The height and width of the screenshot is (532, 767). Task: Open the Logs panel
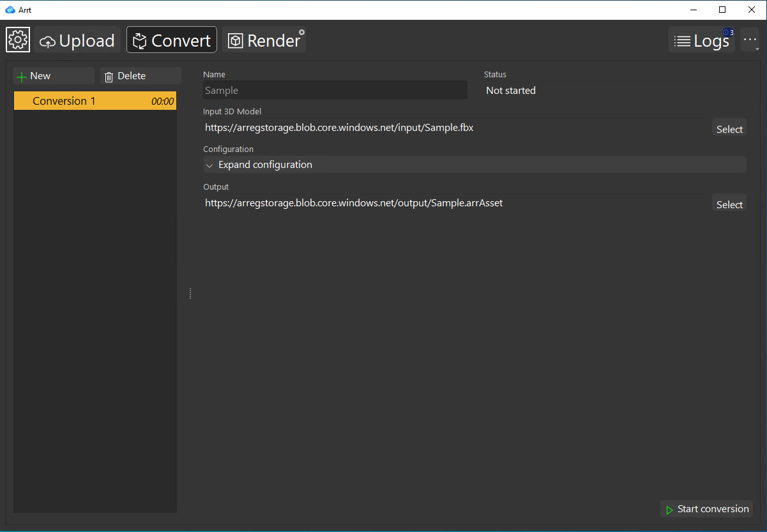pos(701,40)
